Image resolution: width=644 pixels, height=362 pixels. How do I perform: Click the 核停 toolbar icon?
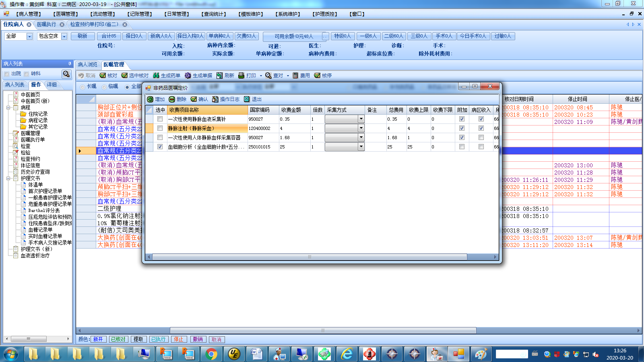[x=317, y=76]
